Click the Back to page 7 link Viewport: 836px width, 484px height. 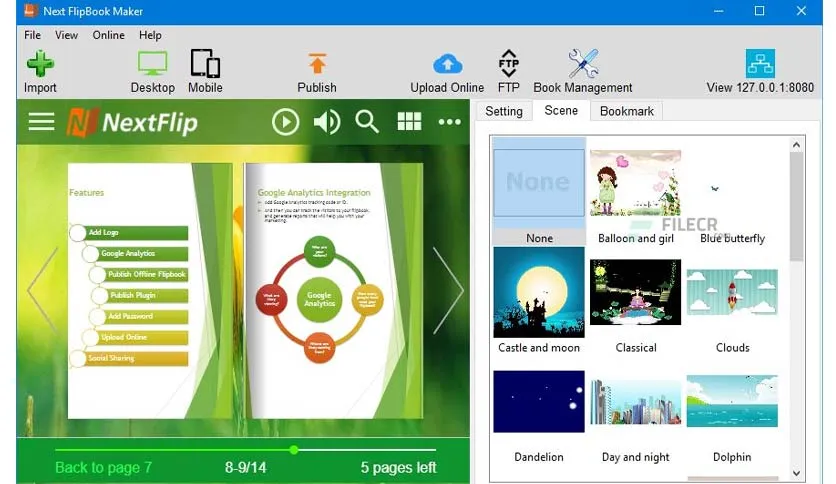(103, 467)
